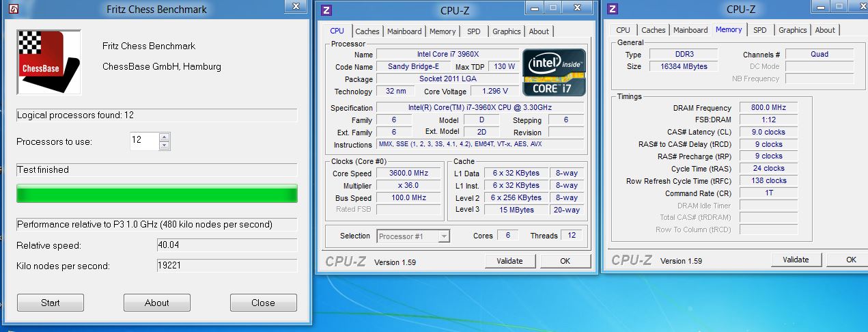Click the Intel Core i7 logo badge
Image resolution: width=868 pixels, height=332 pixels.
tap(553, 72)
